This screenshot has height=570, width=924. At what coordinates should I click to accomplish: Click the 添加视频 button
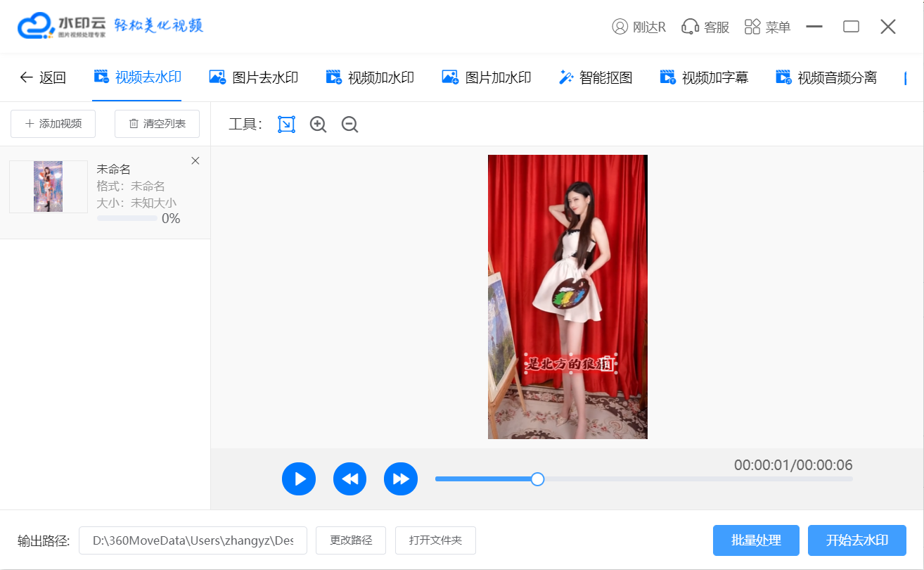[x=53, y=124]
